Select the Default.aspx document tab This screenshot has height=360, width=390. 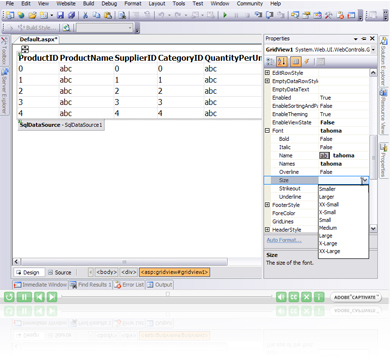38,39
